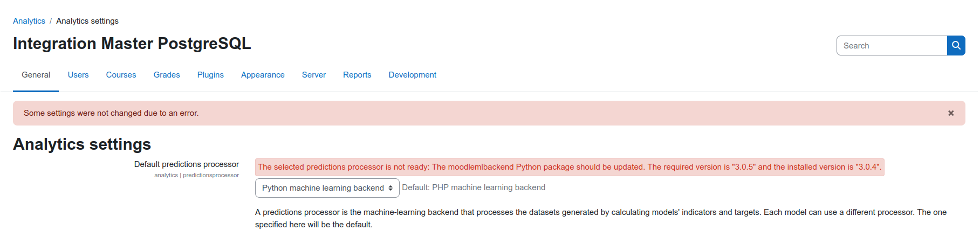Switch to the Development tab
This screenshot has height=237, width=980.
(x=413, y=75)
